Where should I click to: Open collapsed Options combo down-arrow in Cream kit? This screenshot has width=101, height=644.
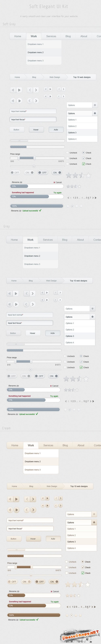pos(94,514)
